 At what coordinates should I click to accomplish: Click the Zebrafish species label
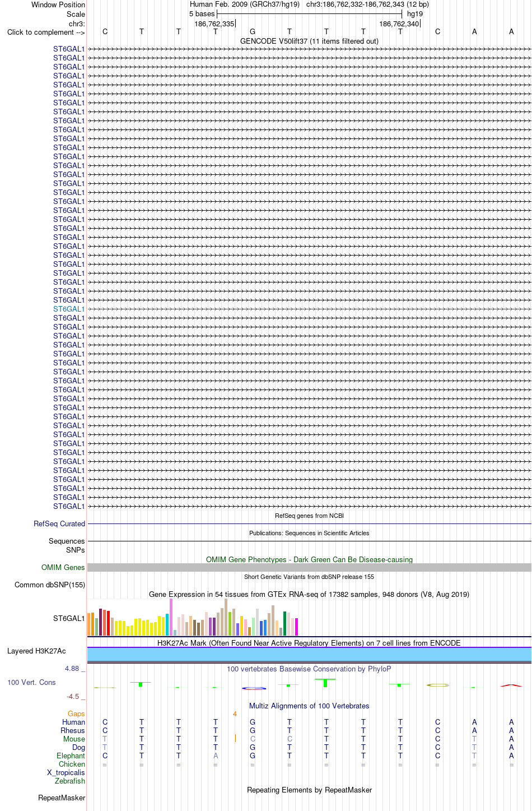pos(70,781)
